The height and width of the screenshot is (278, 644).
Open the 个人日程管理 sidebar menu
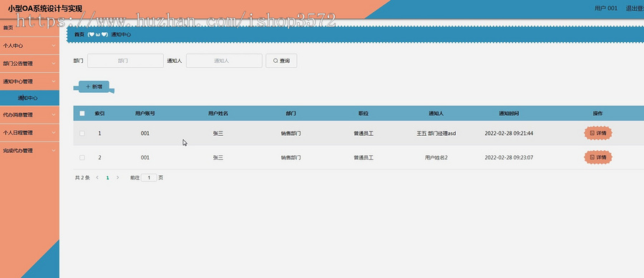tap(29, 132)
